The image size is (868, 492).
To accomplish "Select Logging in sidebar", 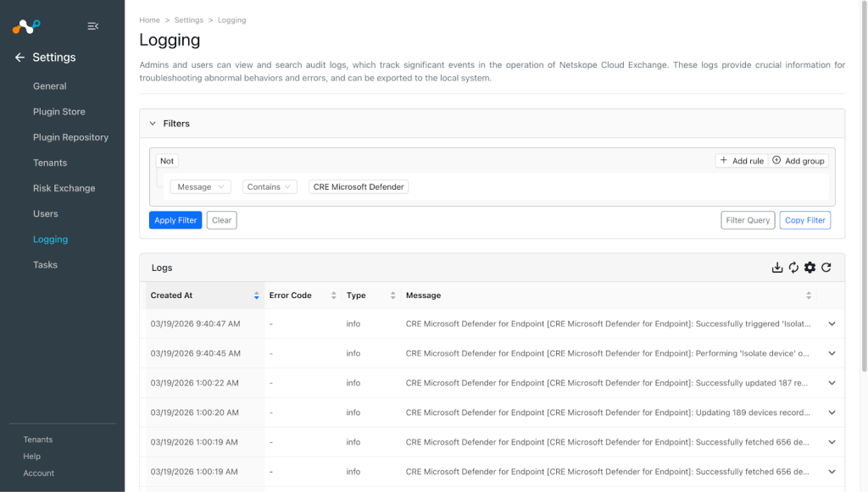I will 50,240.
